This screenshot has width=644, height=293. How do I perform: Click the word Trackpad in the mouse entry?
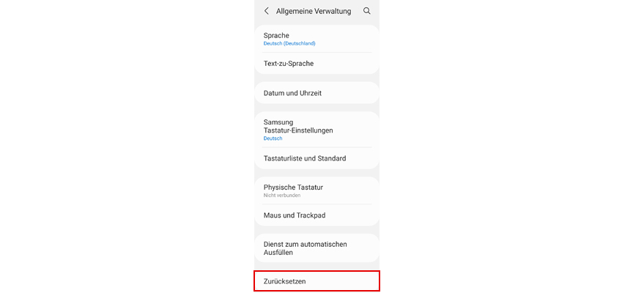311,215
